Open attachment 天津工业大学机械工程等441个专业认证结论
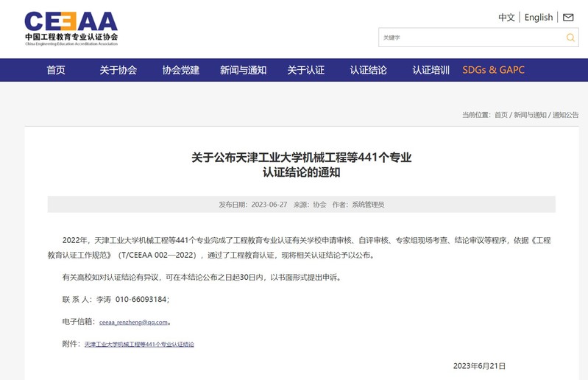 point(139,344)
